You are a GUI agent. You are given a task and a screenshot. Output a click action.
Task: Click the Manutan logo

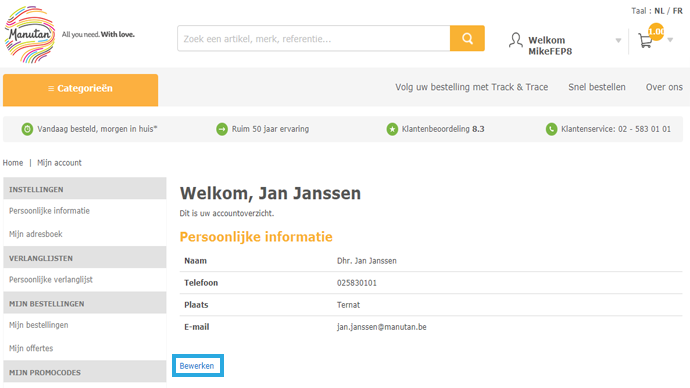point(30,34)
